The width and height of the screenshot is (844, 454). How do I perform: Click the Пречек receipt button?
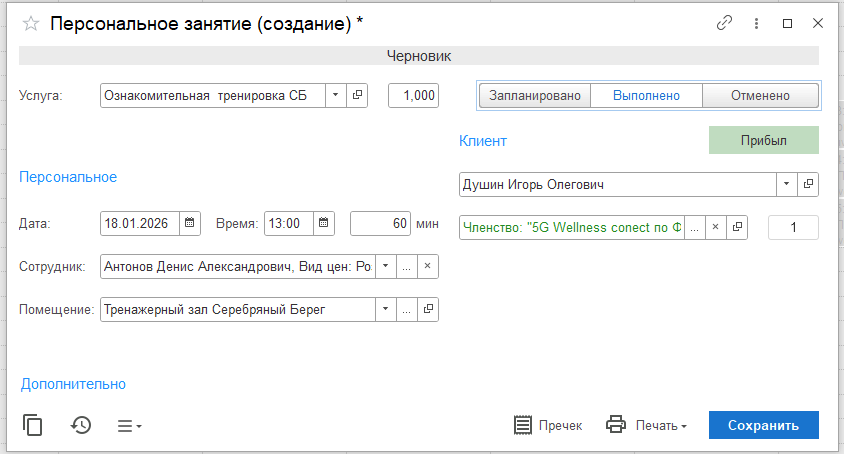tap(548, 425)
